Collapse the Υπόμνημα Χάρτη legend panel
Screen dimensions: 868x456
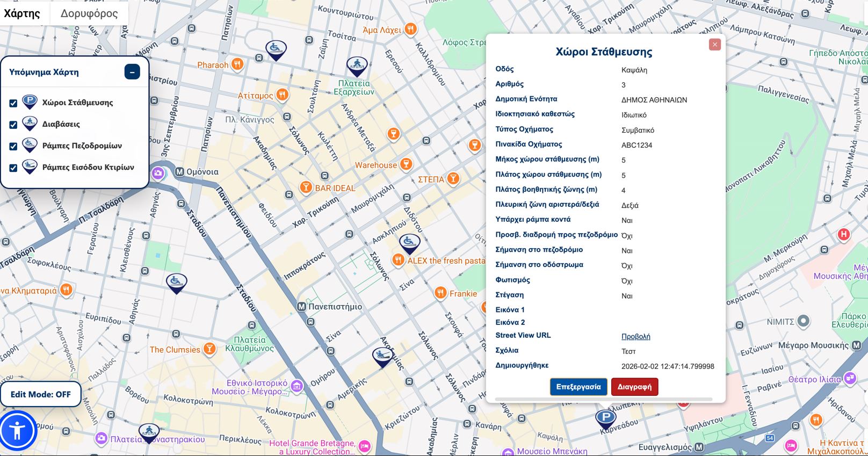[x=132, y=72]
